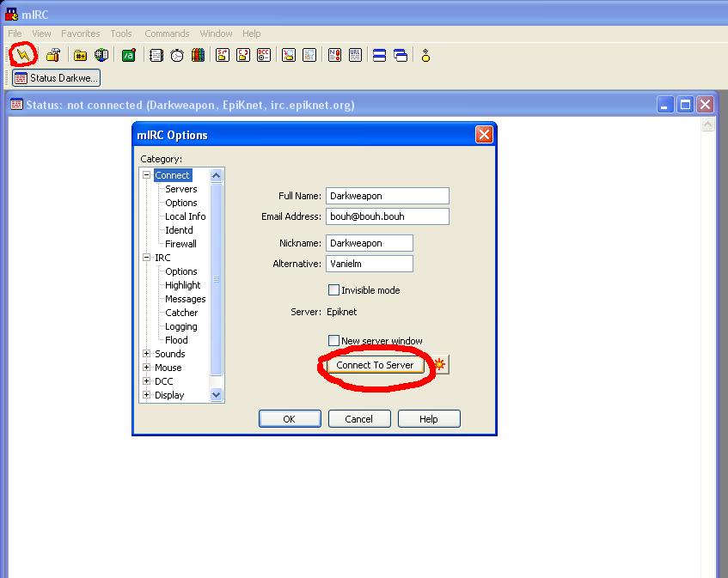Open the Help menu

coord(251,33)
